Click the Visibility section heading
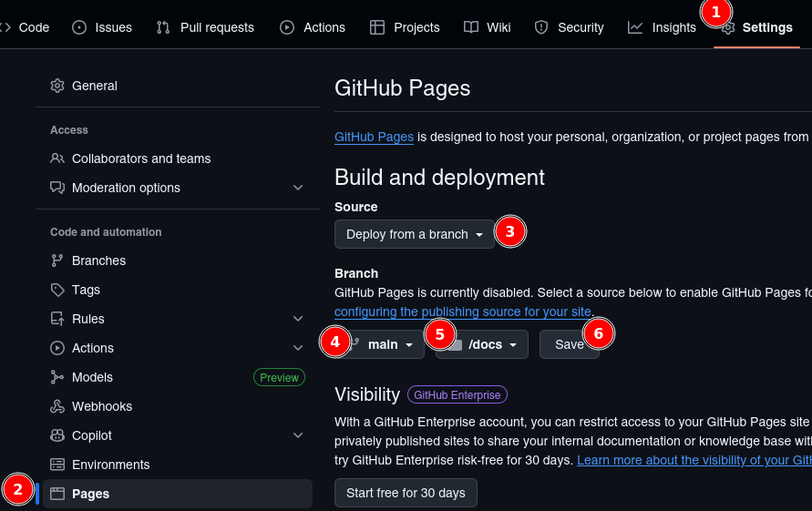Image resolution: width=812 pixels, height=511 pixels. pyautogui.click(x=367, y=394)
